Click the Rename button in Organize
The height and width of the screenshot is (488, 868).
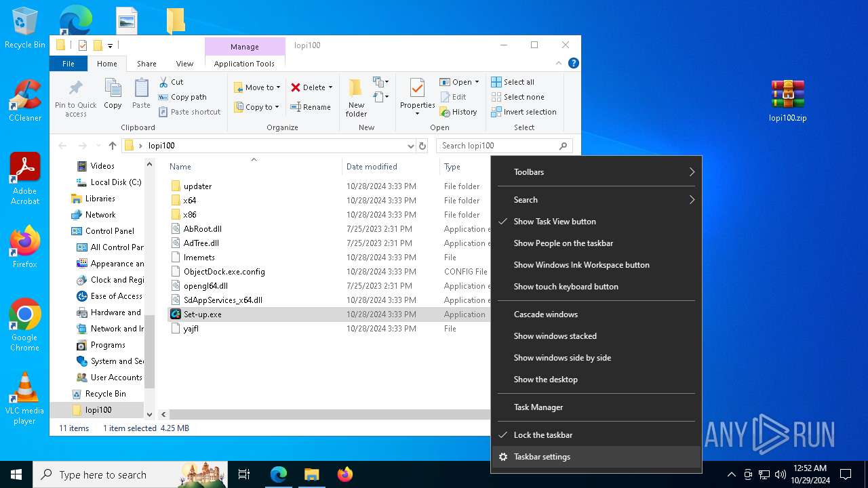tap(311, 107)
